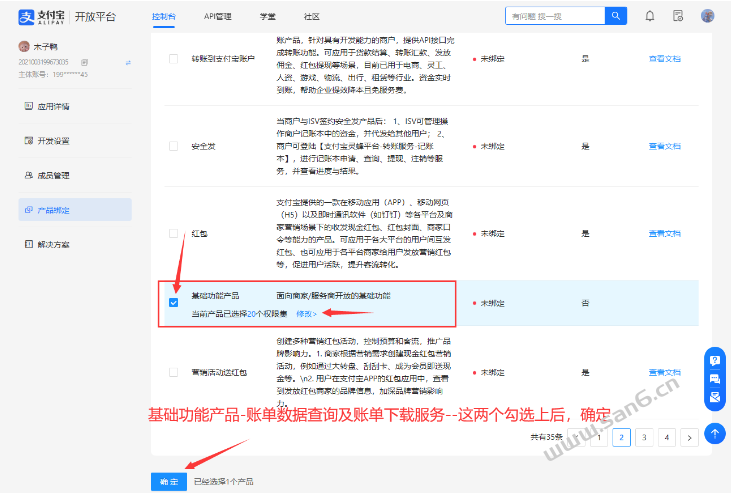The width and height of the screenshot is (731, 493).
Task: Tick the checkbox for 转账到支付宝账户
Action: tap(173, 59)
